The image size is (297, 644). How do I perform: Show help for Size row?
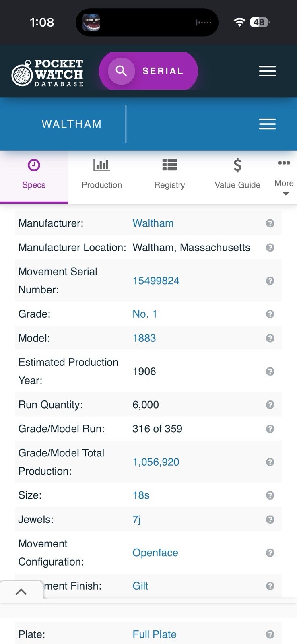pyautogui.click(x=270, y=495)
